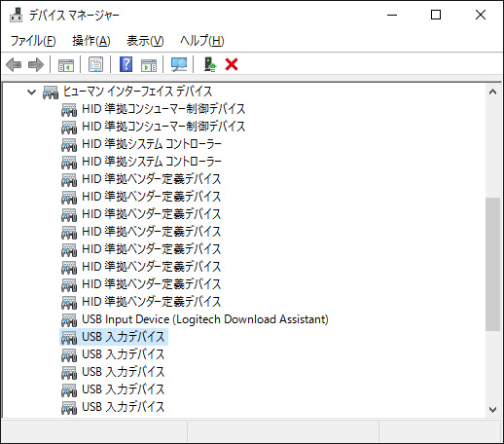
Task: Click the Update driver green arrow icon
Action: [210, 64]
